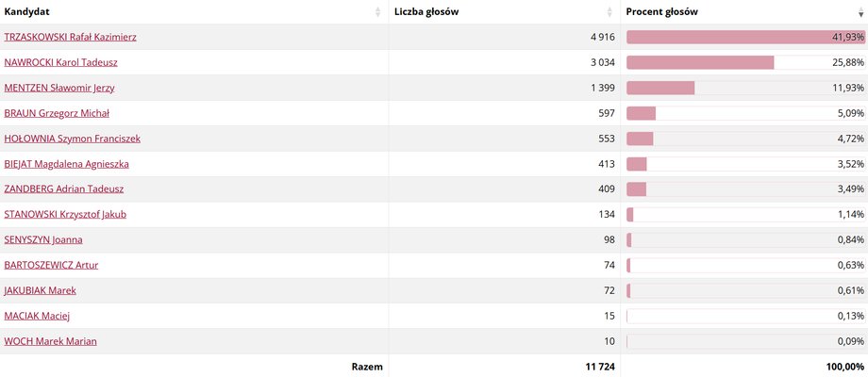Viewport: 868px width, 377px height.
Task: Click the 25,88% percentage bar
Action: (x=745, y=62)
